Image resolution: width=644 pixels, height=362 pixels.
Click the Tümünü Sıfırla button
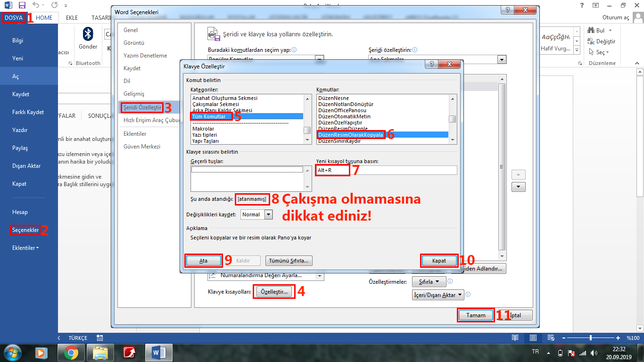click(289, 261)
